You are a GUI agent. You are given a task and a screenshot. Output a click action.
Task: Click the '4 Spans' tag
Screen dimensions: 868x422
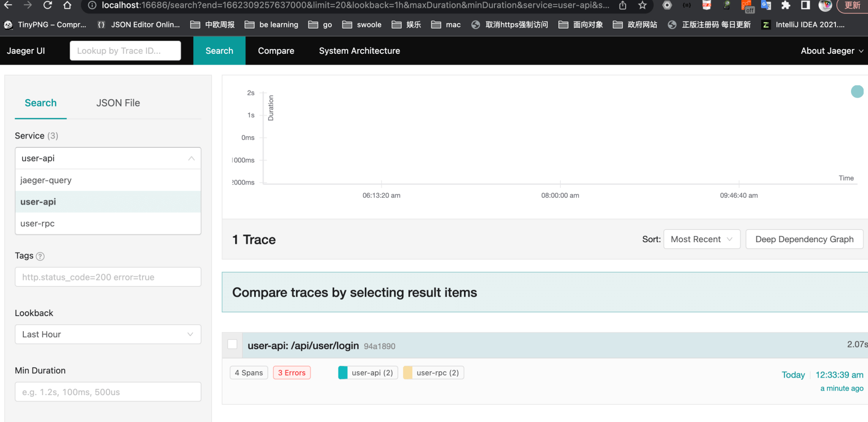pyautogui.click(x=249, y=373)
